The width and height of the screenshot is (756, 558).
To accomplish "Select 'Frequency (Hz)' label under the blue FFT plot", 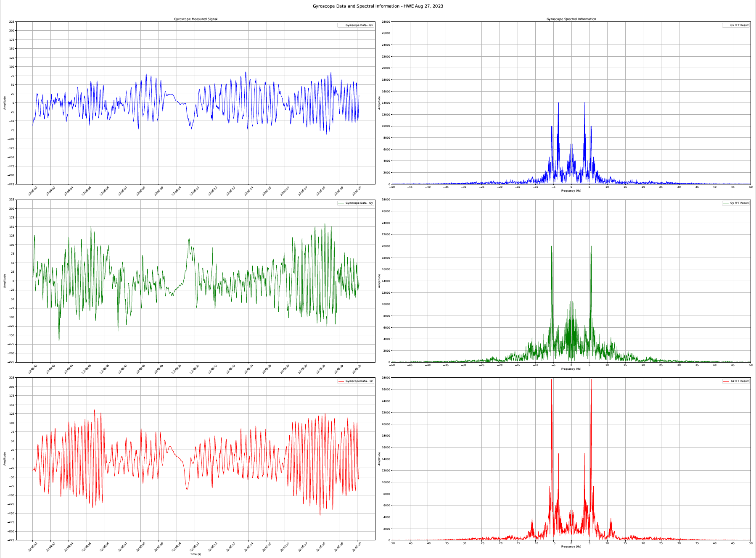I will pos(571,191).
